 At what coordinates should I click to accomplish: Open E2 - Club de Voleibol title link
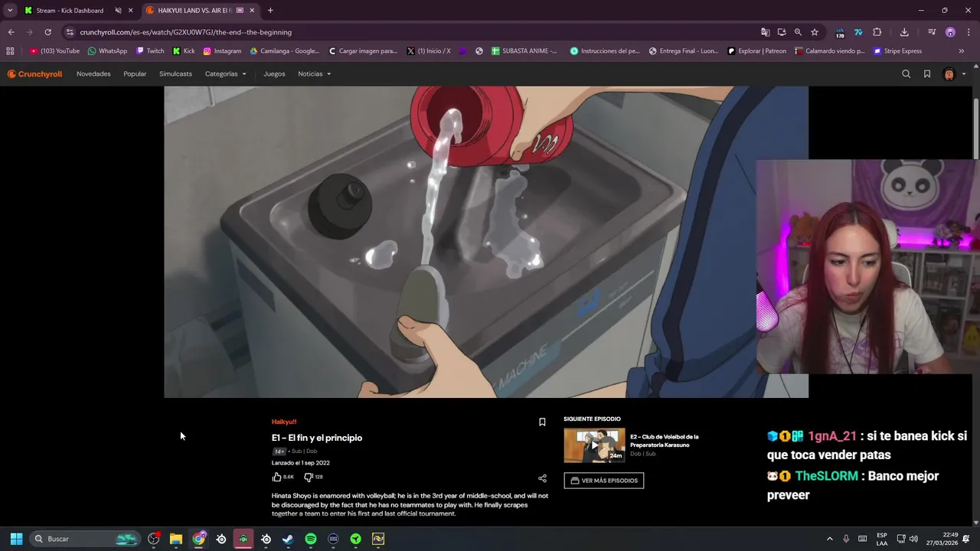(665, 441)
